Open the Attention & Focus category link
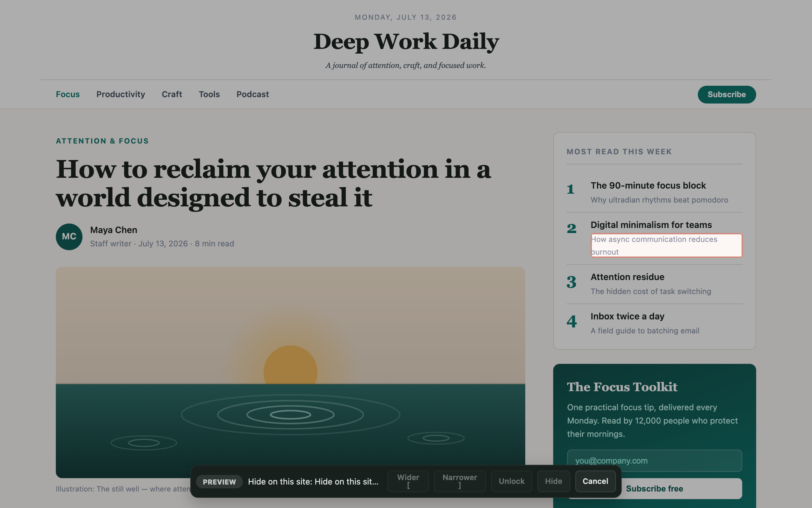The width and height of the screenshot is (812, 508). pyautogui.click(x=102, y=141)
